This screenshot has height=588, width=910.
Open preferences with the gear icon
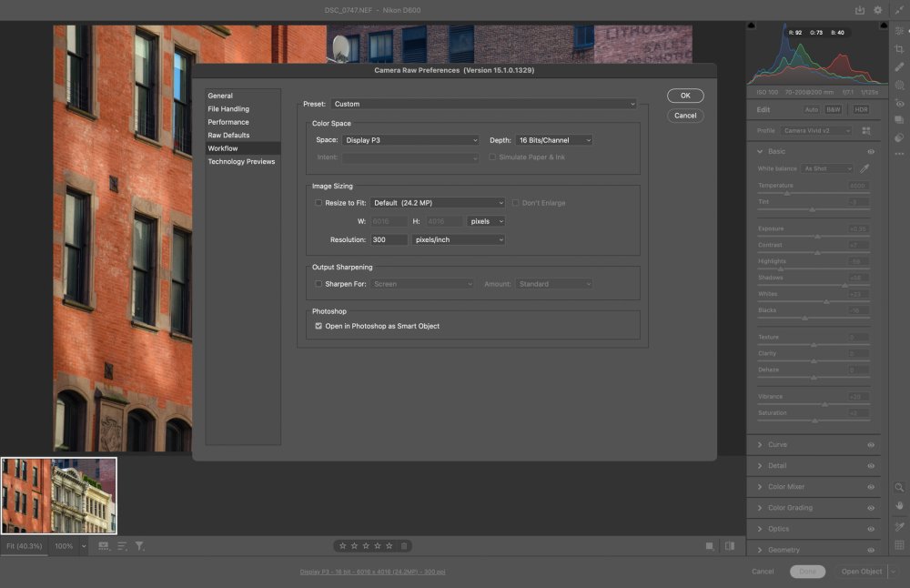tap(877, 10)
